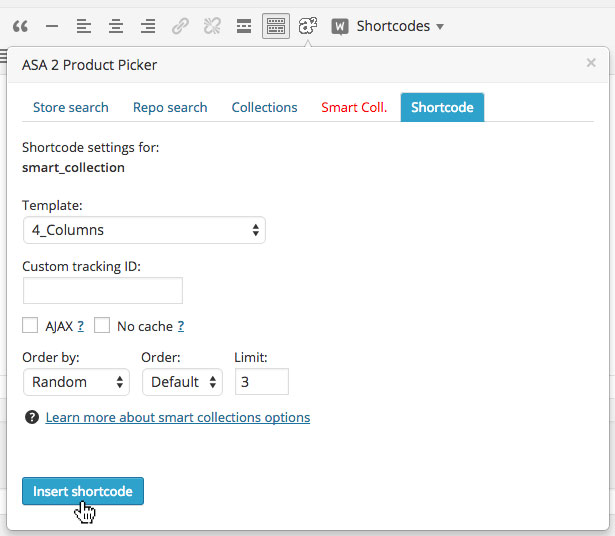This screenshot has height=536, width=615.
Task: Switch to the Repo search tab
Action: [x=170, y=107]
